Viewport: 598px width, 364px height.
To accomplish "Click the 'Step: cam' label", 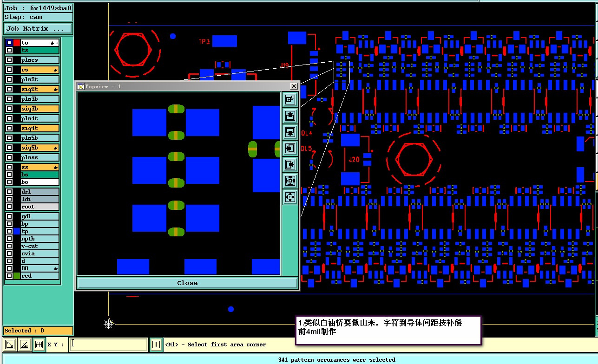I will click(38, 17).
